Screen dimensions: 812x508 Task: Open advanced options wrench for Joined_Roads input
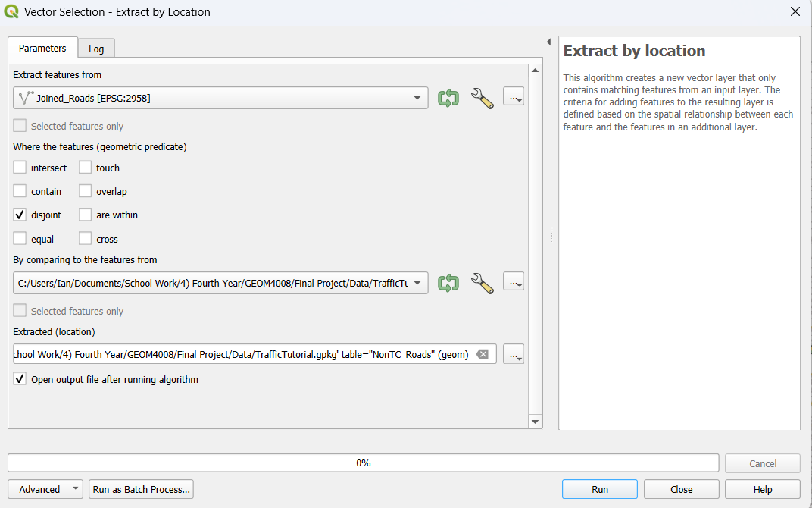click(x=482, y=98)
